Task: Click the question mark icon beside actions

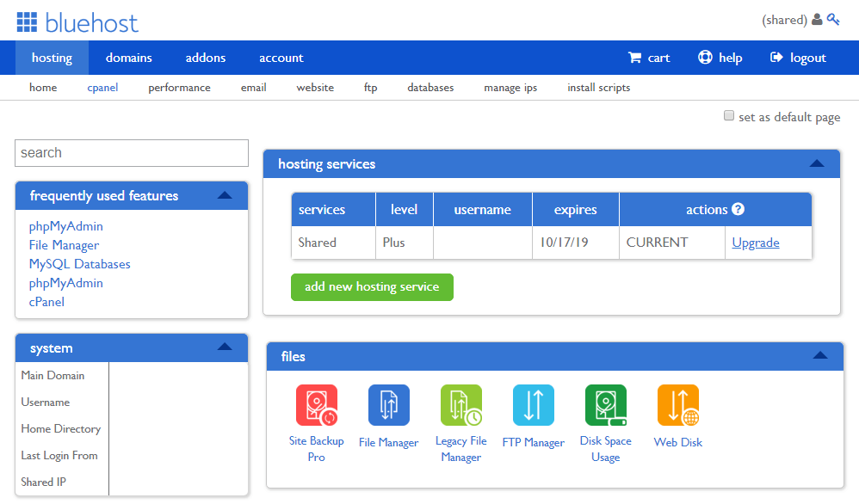Action: [x=738, y=209]
